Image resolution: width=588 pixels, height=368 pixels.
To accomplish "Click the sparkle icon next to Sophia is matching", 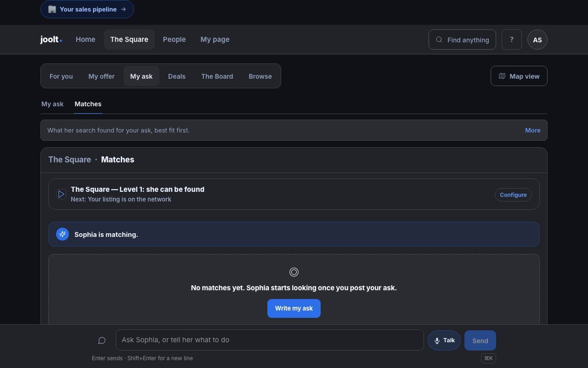I will coord(62,234).
